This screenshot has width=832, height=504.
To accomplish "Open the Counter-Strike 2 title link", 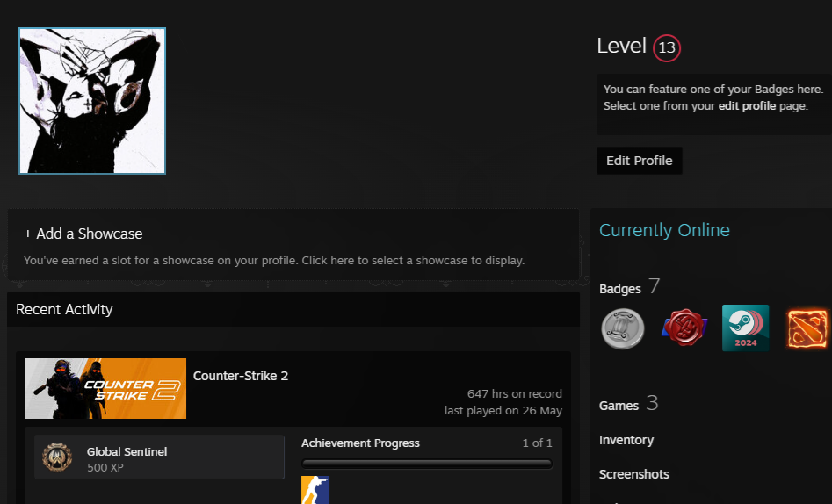I will pyautogui.click(x=241, y=376).
